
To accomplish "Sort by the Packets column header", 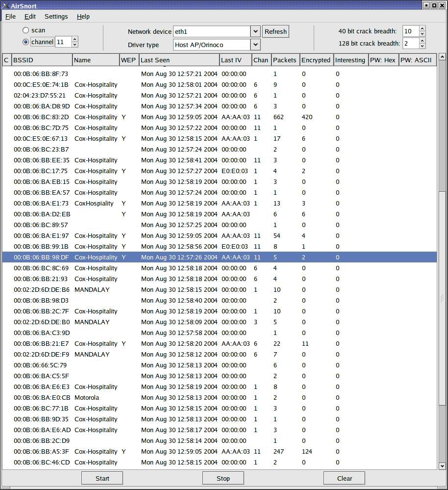I will 285,60.
